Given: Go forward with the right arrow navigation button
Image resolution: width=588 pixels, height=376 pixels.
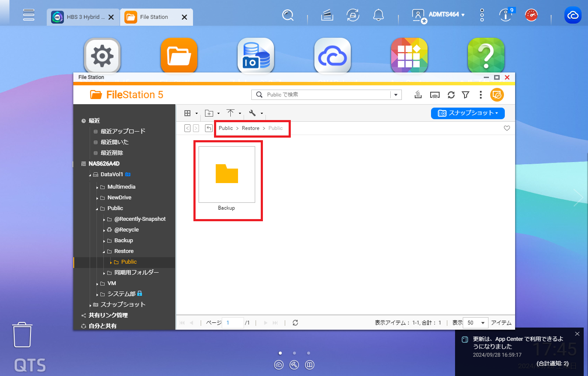Looking at the screenshot, I should [196, 128].
